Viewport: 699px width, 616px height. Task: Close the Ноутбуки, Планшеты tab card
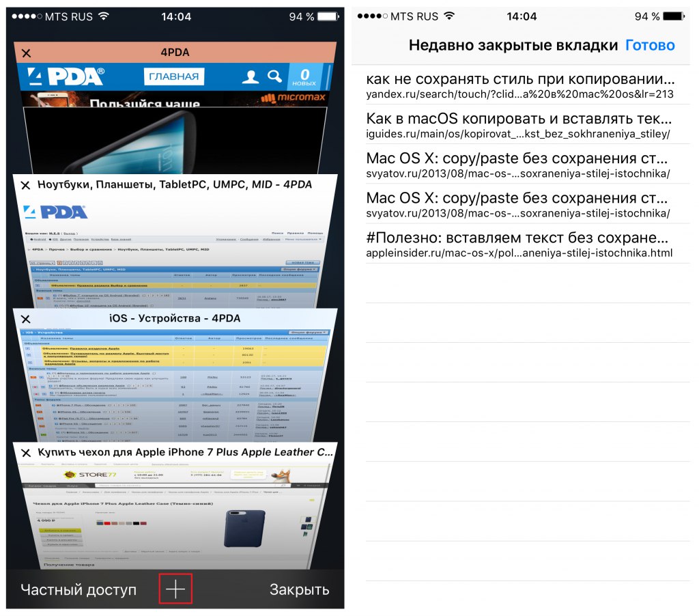pos(25,185)
